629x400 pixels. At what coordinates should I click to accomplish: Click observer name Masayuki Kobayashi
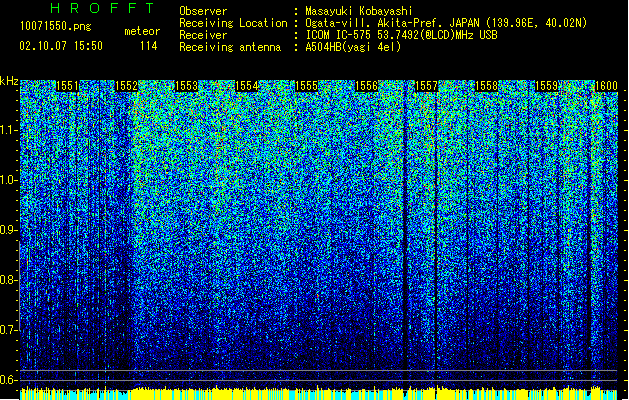[x=358, y=11]
